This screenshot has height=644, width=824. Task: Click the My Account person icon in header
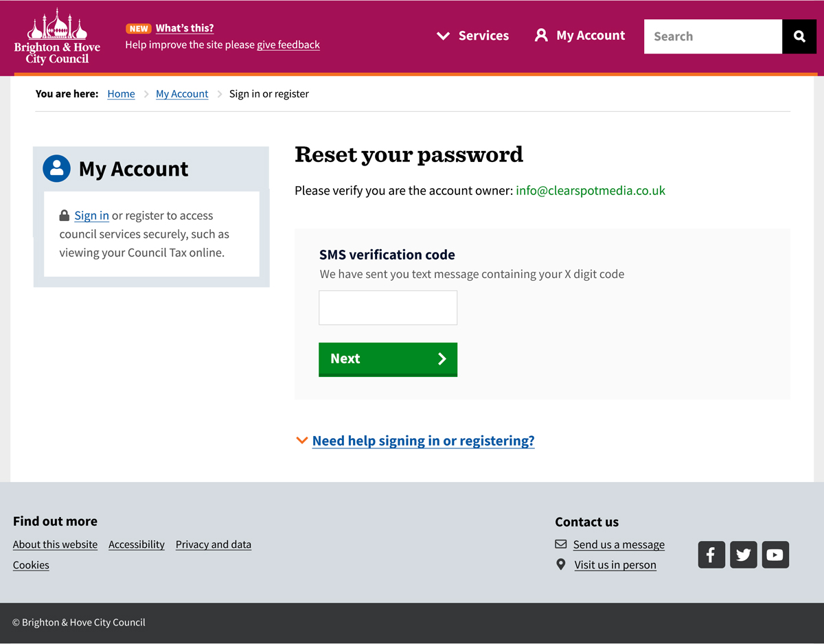click(x=541, y=35)
